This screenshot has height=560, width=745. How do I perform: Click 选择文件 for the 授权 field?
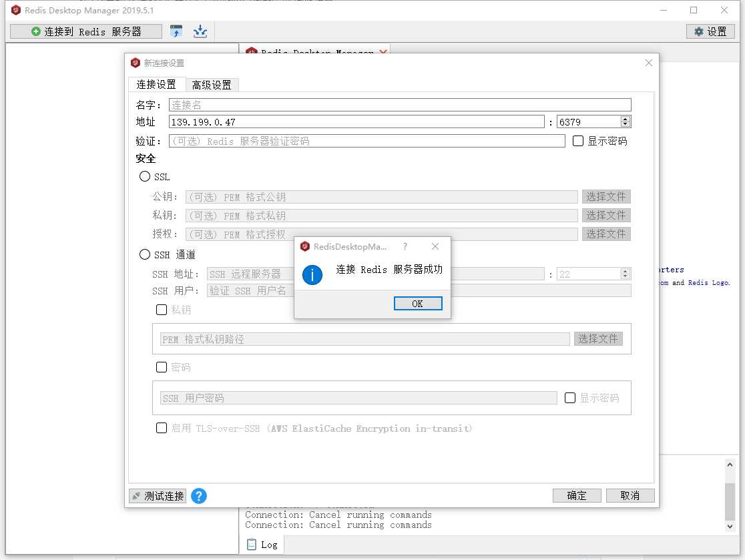[606, 234]
